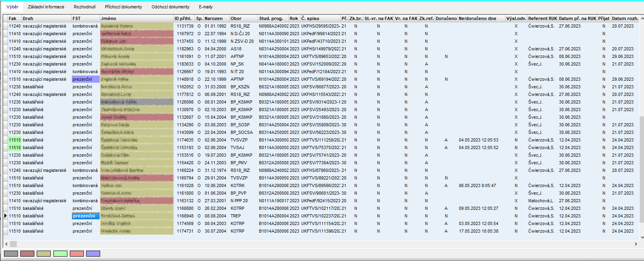Click the olive yellow legend swatch
This screenshot has width=644, height=261.
click(x=44, y=253)
